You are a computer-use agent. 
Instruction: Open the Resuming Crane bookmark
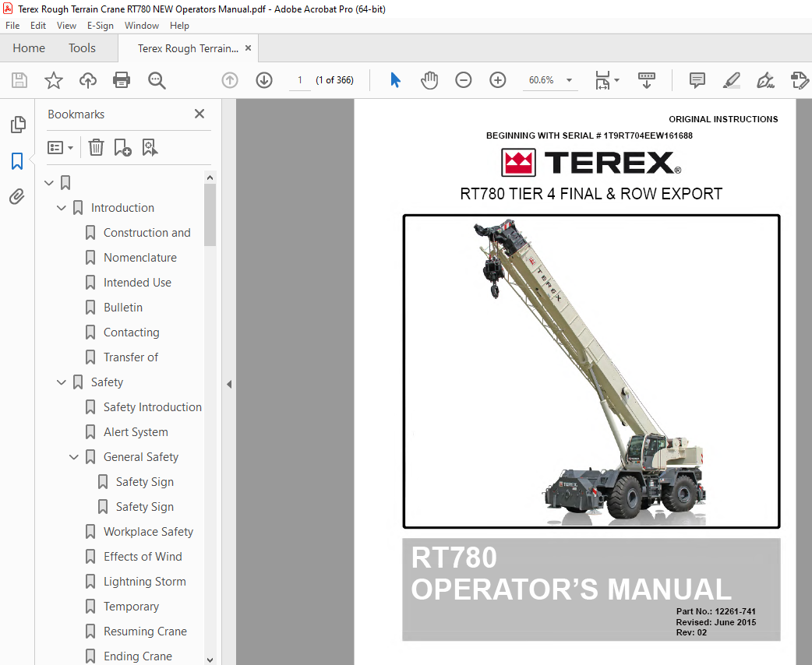pos(145,632)
